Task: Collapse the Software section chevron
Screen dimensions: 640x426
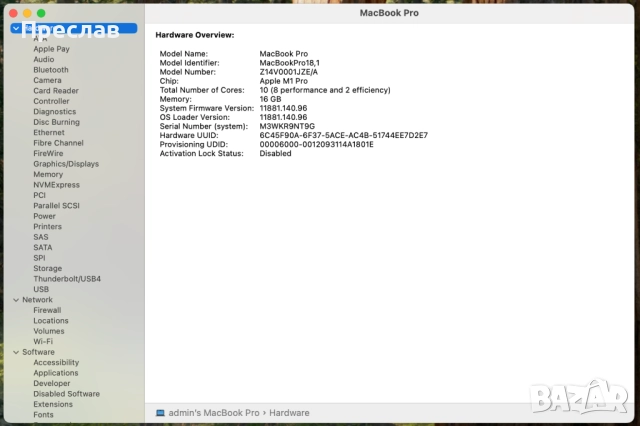Action: [16, 352]
